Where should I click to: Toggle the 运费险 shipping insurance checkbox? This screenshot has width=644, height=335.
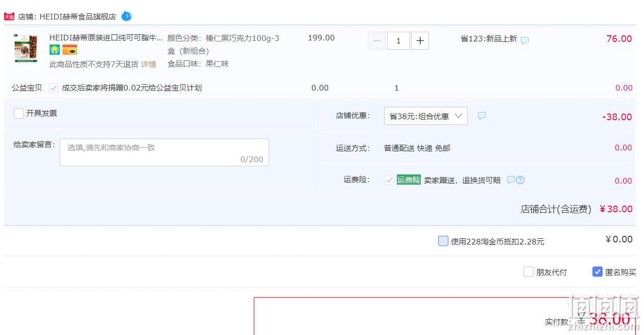point(389,180)
